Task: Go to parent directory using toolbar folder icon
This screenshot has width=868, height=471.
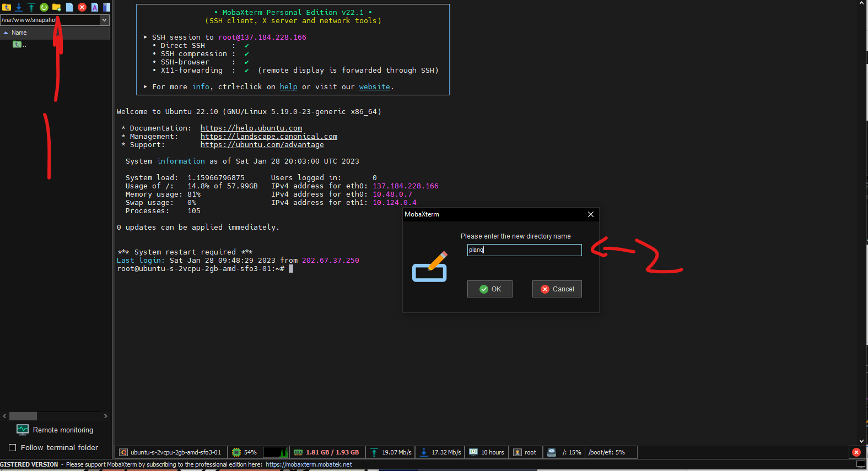Action: [7, 7]
